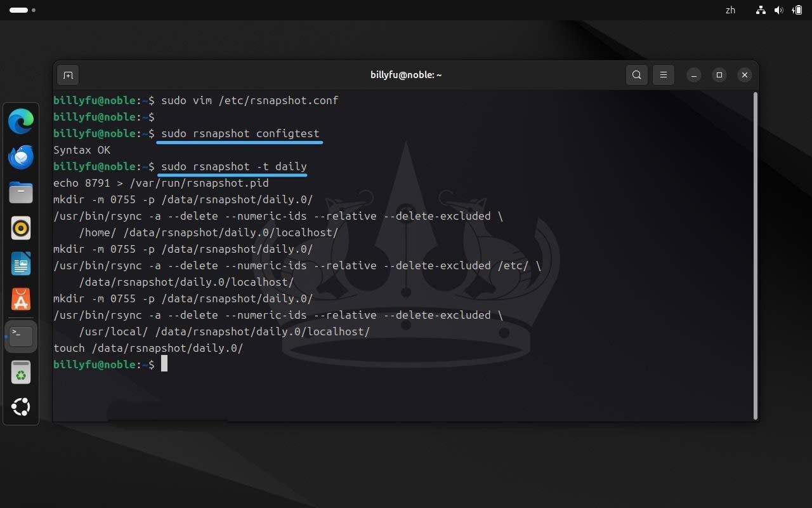
Task: Minimize the terminal window
Action: (x=694, y=75)
